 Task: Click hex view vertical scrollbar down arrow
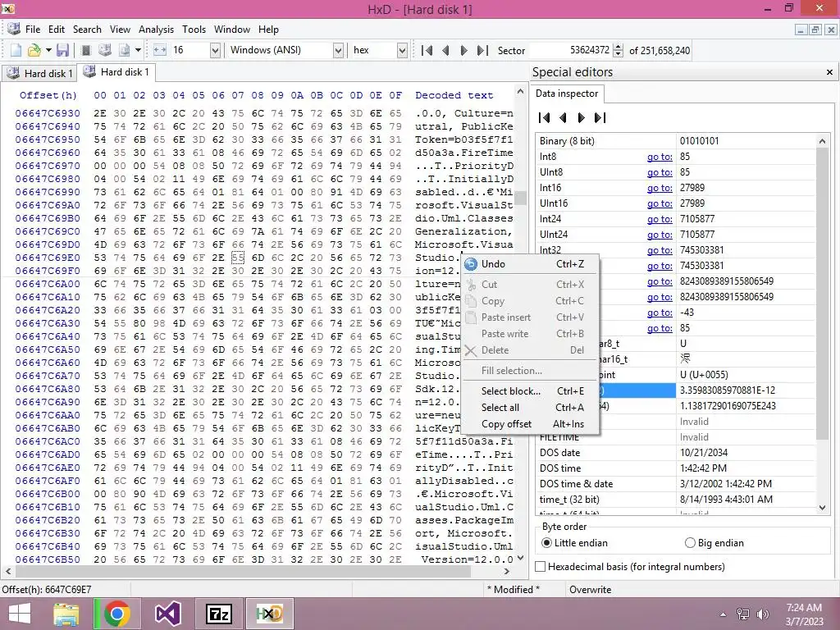click(520, 558)
